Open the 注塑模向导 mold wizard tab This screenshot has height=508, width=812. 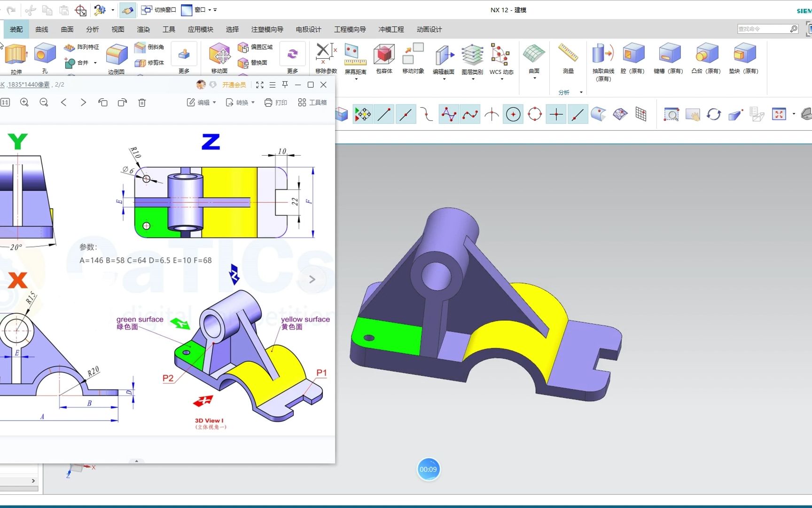267,29
